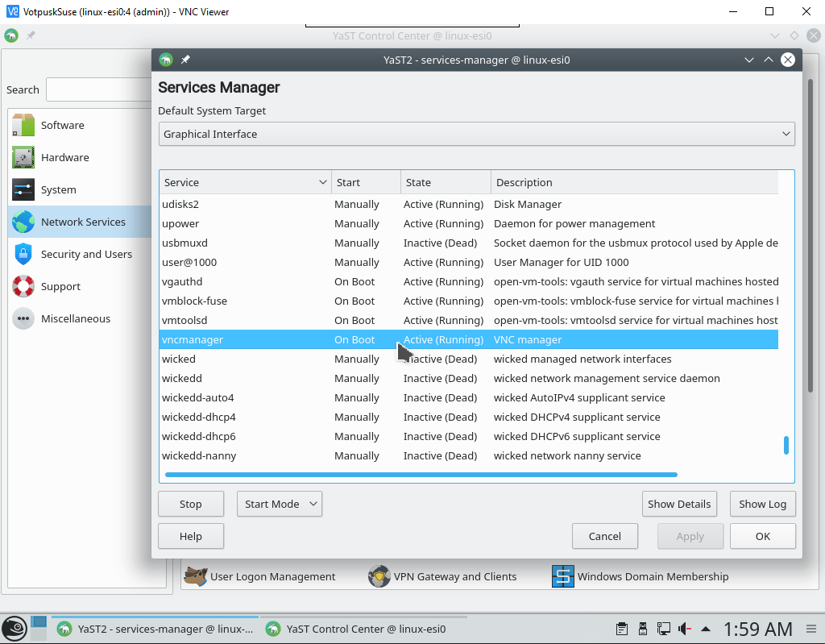This screenshot has height=644, width=825.
Task: Select the wicked service row
Action: click(x=469, y=359)
